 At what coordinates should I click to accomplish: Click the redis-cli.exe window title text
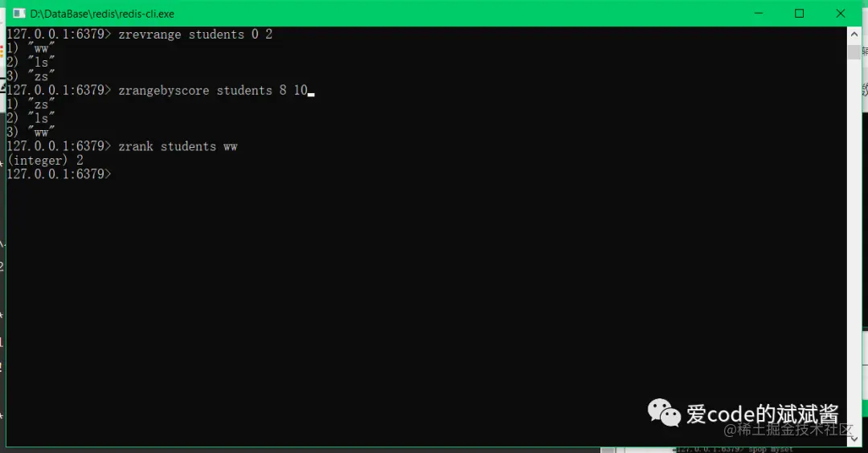[x=102, y=14]
